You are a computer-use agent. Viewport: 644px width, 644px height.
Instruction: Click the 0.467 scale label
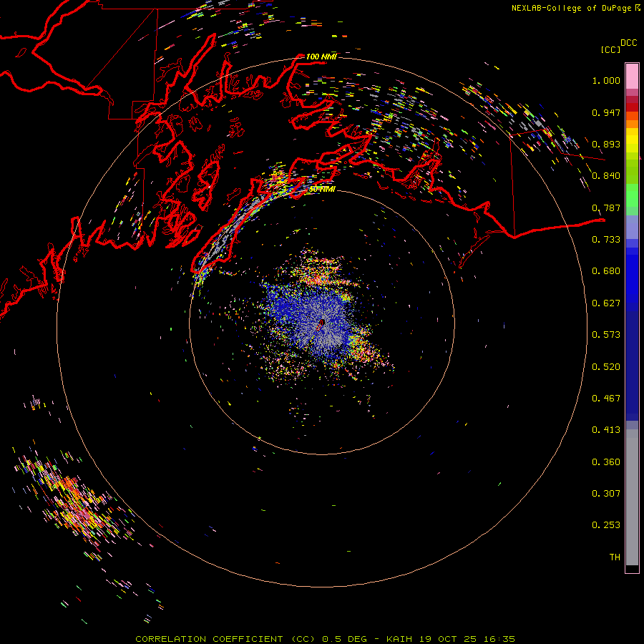tap(606, 399)
